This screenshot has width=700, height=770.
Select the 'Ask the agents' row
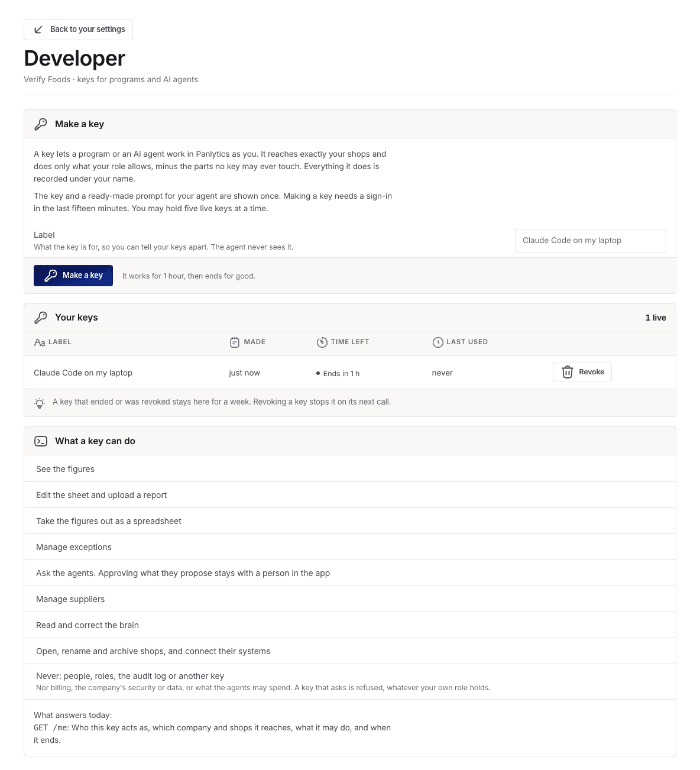click(350, 573)
